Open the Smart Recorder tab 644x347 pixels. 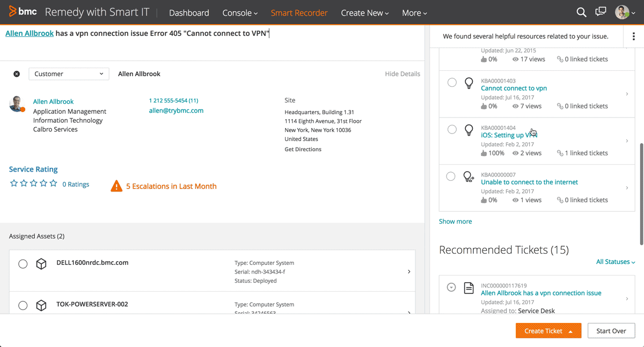point(299,13)
